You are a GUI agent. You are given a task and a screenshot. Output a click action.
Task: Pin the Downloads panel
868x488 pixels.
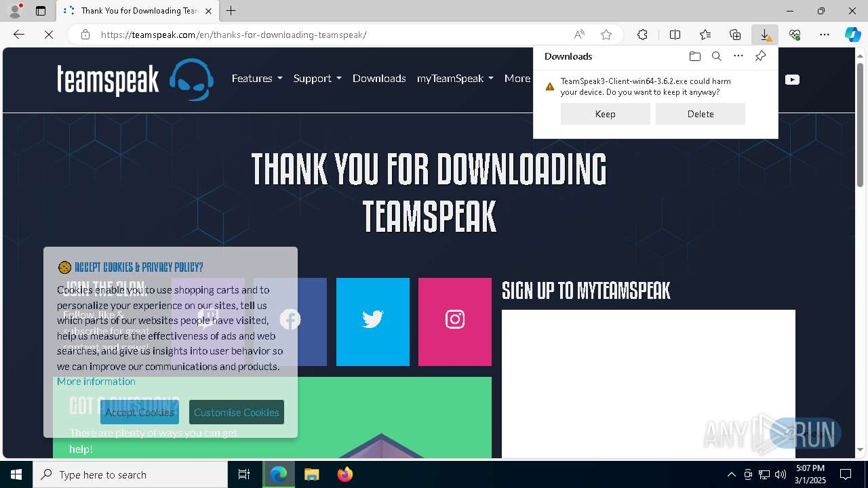click(760, 56)
